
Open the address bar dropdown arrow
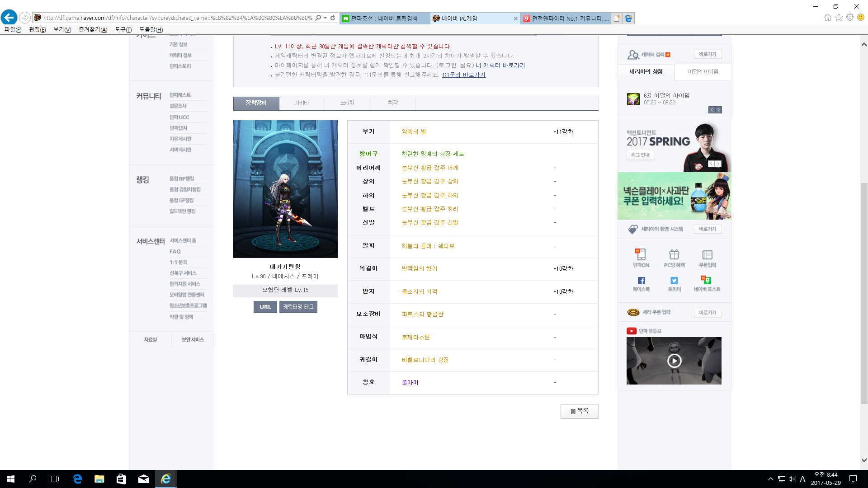pos(325,18)
